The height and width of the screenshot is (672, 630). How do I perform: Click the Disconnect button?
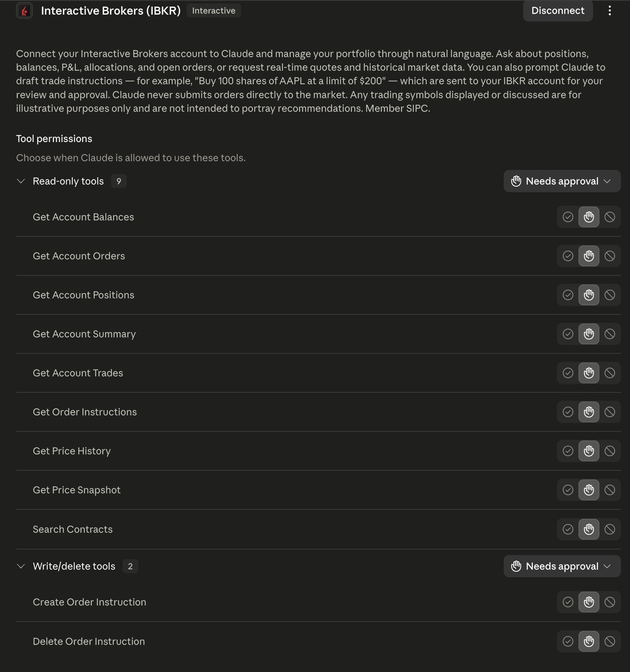[558, 11]
